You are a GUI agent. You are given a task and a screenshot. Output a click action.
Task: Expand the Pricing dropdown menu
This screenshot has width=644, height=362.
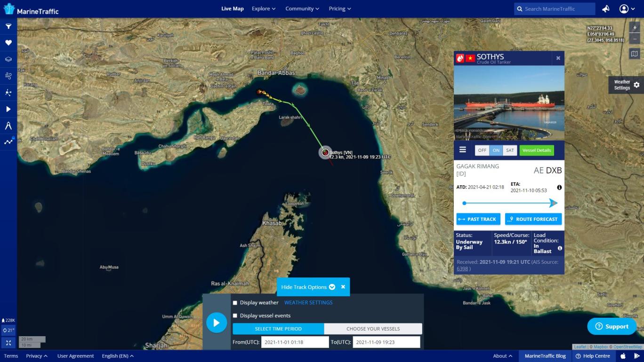coord(340,8)
